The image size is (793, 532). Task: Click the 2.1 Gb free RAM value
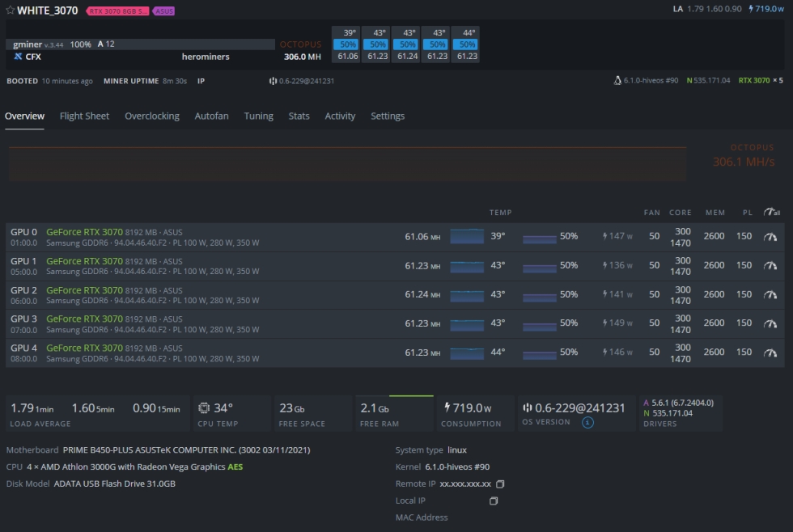(x=374, y=408)
